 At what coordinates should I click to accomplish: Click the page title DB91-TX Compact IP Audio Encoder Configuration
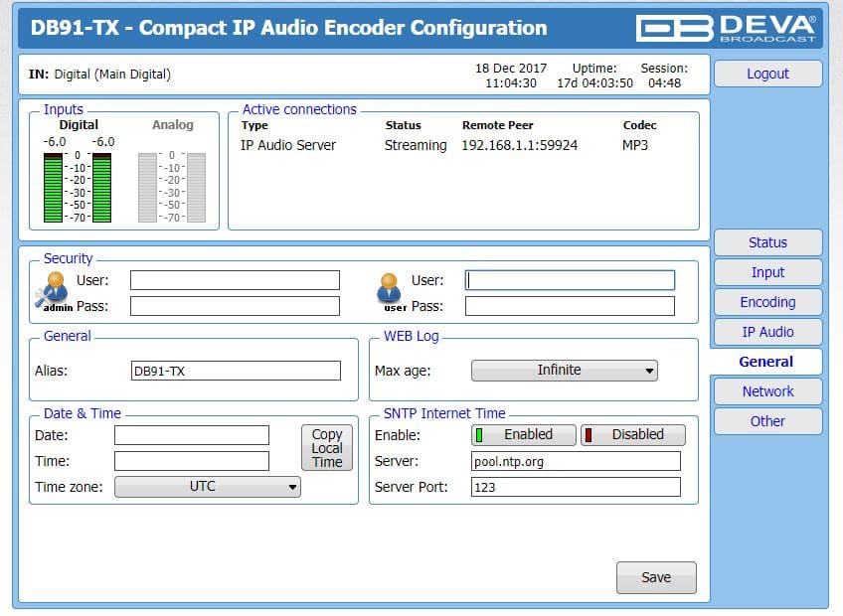(288, 28)
